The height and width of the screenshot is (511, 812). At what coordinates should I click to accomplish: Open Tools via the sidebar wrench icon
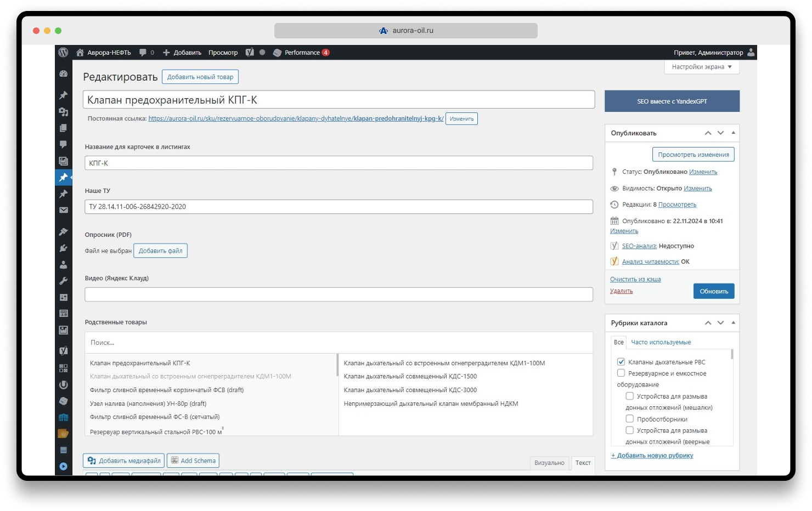(x=64, y=281)
